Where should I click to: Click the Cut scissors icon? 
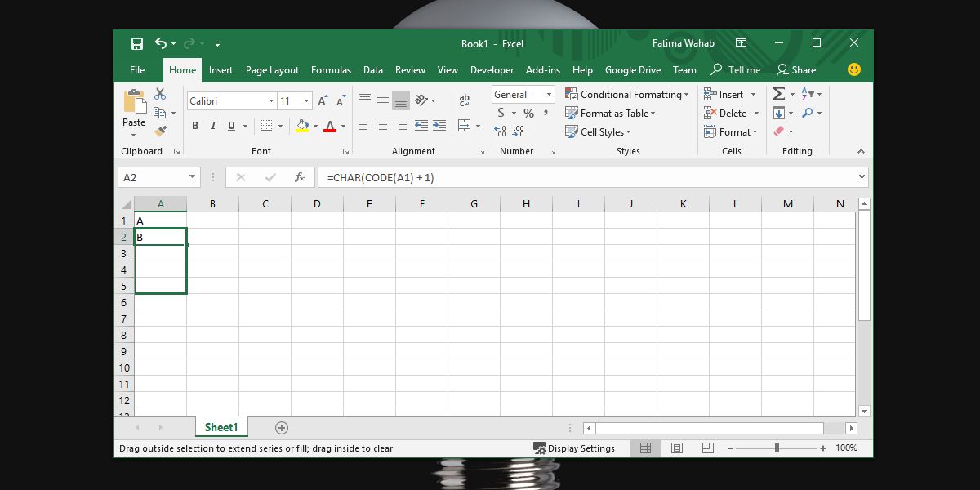(160, 93)
